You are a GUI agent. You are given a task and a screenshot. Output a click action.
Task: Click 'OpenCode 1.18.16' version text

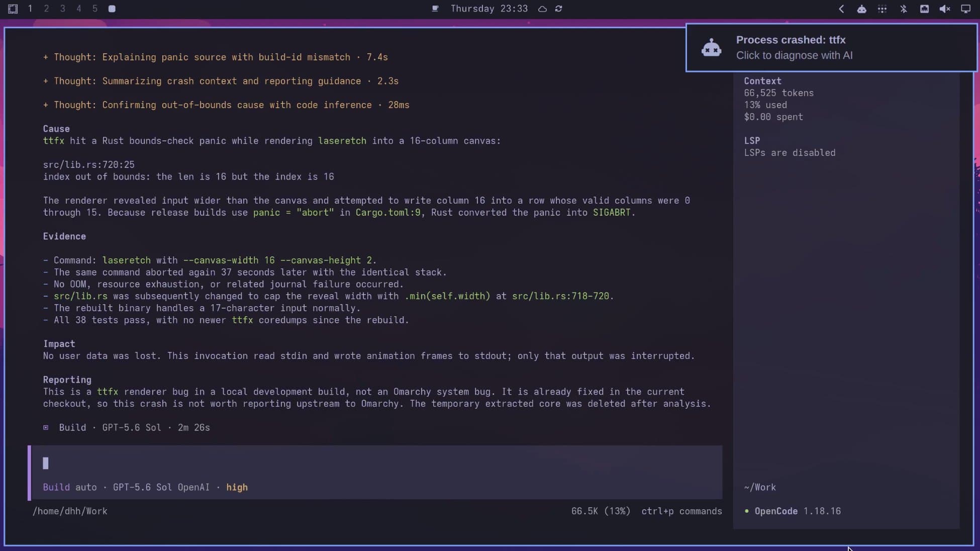click(x=798, y=511)
